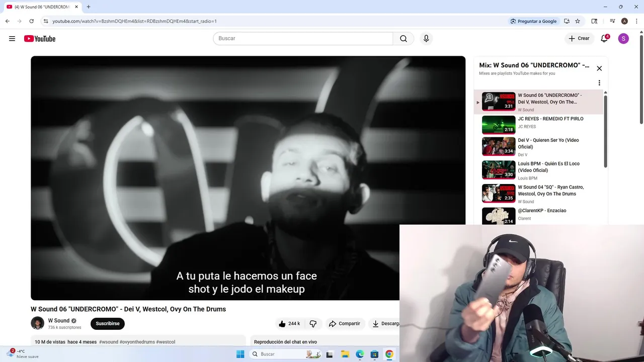This screenshot has height=362, width=644.
Task: Open the weather widget on taskbar
Action: click(x=23, y=353)
